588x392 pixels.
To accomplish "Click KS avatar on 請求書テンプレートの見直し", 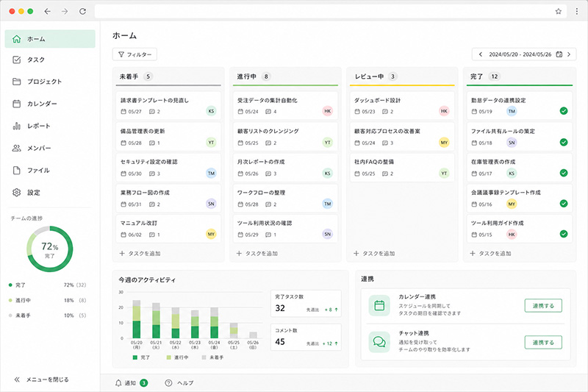I will [211, 111].
